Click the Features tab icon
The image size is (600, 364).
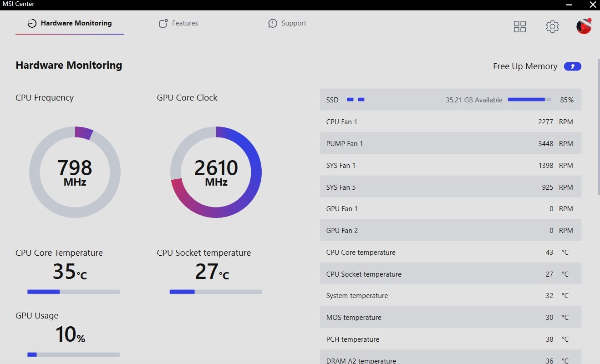click(x=163, y=23)
